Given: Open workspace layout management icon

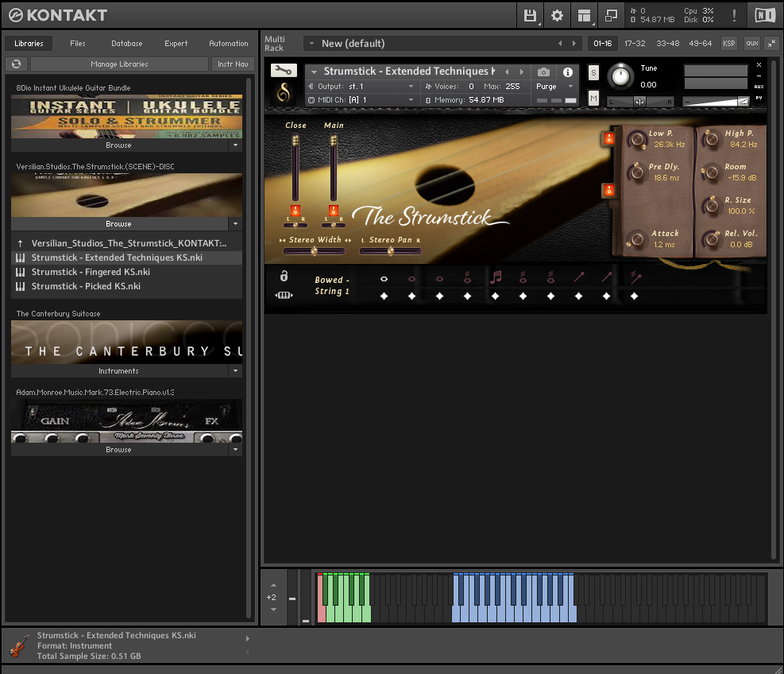Looking at the screenshot, I should coord(584,16).
